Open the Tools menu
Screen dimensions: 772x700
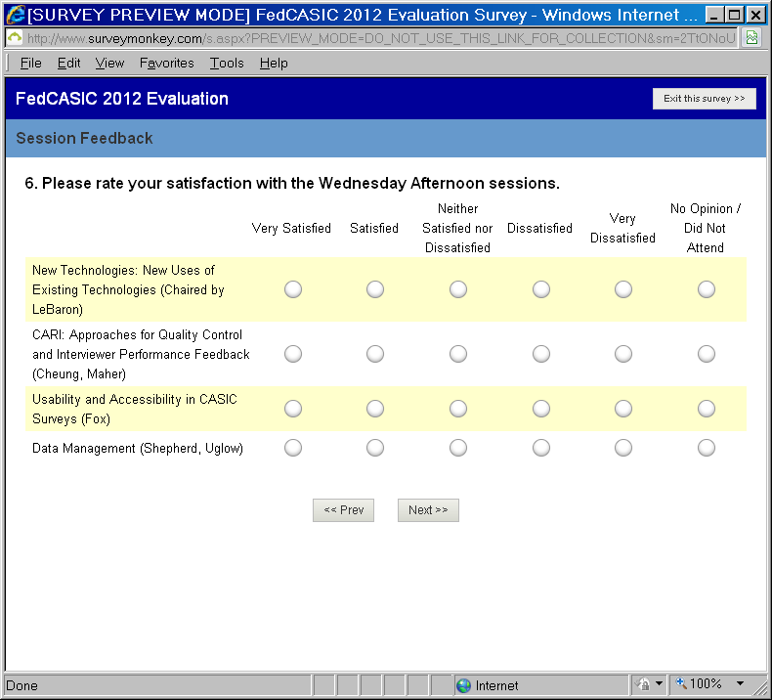coord(227,63)
